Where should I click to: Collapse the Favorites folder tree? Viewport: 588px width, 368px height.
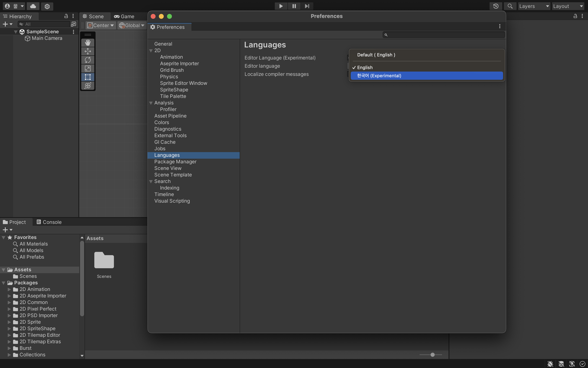(x=4, y=238)
